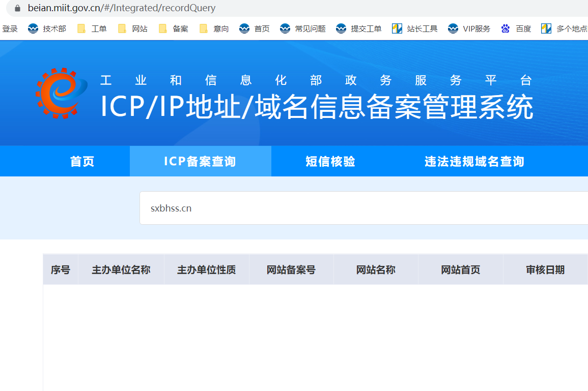
Task: Click the search field containing sxbhss.cn
Action: click(x=356, y=208)
